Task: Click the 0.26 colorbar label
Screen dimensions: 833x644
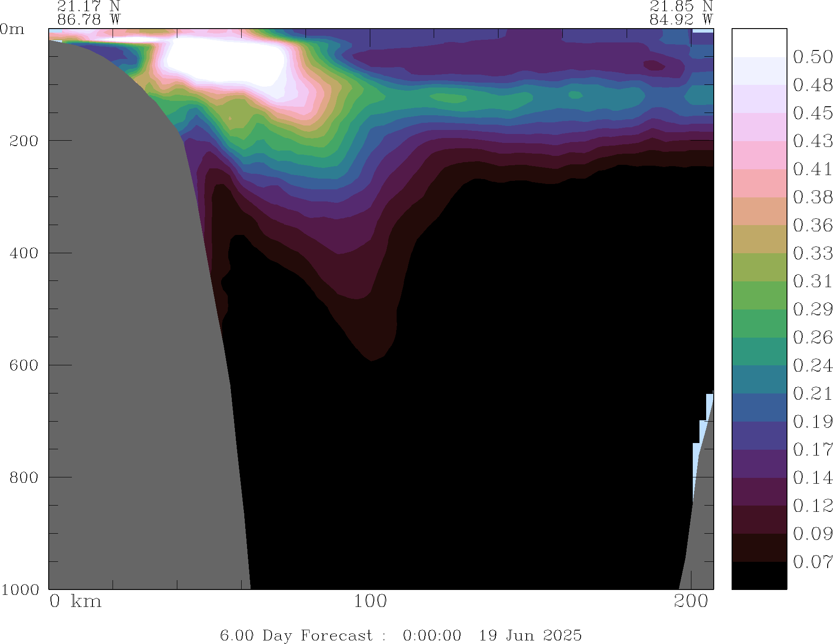Action: [812, 337]
